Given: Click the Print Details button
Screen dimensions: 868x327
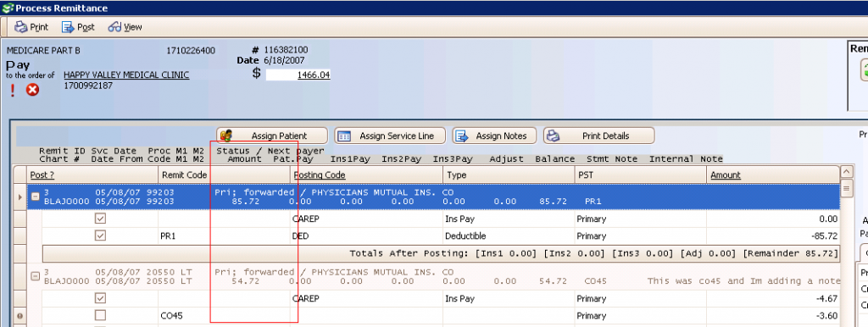Looking at the screenshot, I should [598, 136].
